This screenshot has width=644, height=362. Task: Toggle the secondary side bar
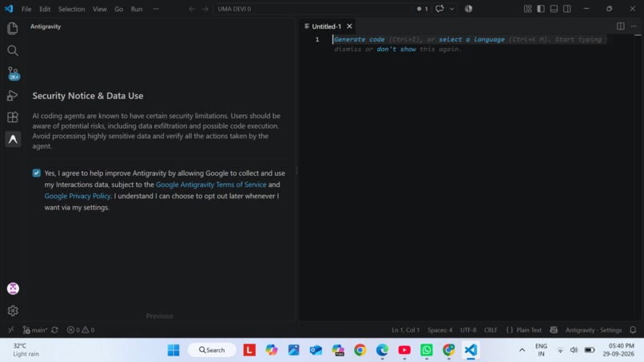(567, 9)
